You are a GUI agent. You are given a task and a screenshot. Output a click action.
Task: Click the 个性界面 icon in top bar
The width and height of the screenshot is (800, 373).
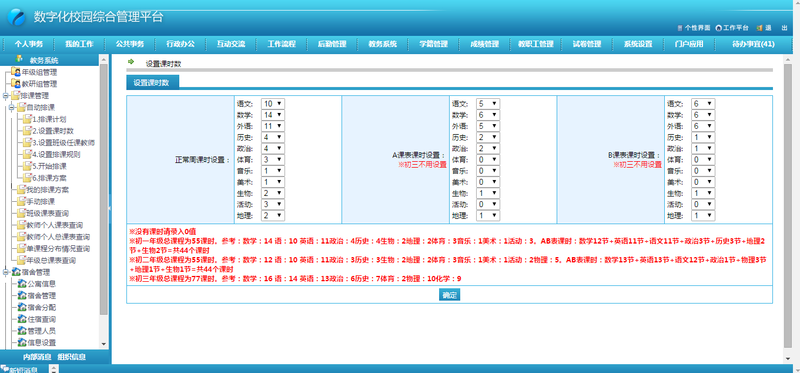[x=680, y=28]
